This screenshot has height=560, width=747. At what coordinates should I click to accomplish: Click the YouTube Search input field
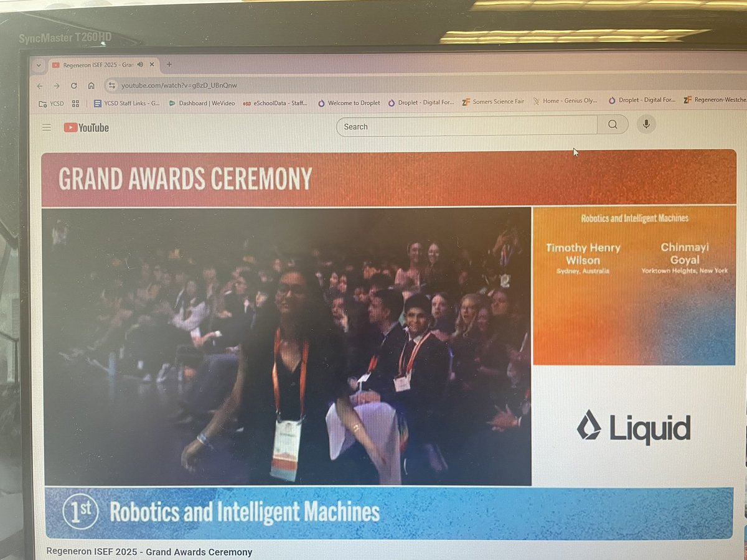tap(467, 126)
